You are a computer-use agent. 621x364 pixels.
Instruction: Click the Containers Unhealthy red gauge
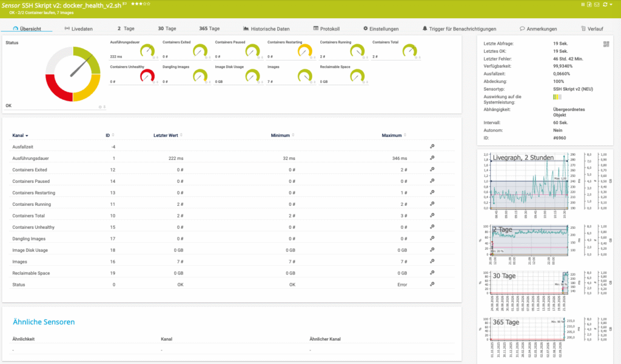tap(147, 76)
